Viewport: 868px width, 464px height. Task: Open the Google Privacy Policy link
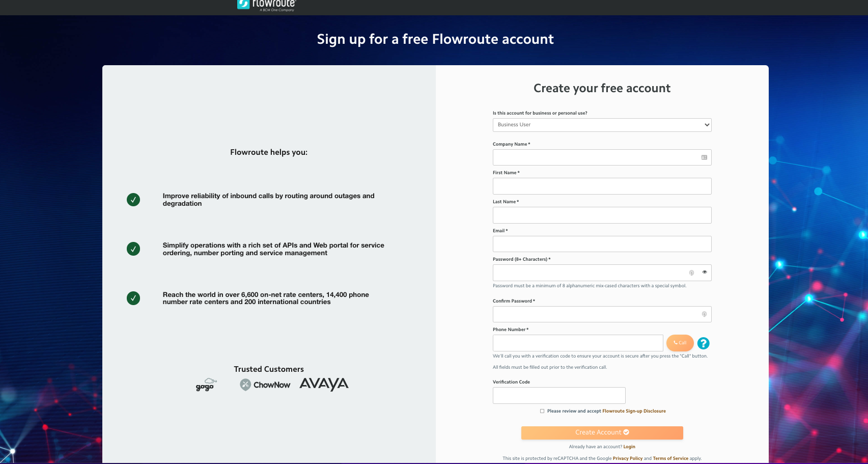click(x=627, y=458)
